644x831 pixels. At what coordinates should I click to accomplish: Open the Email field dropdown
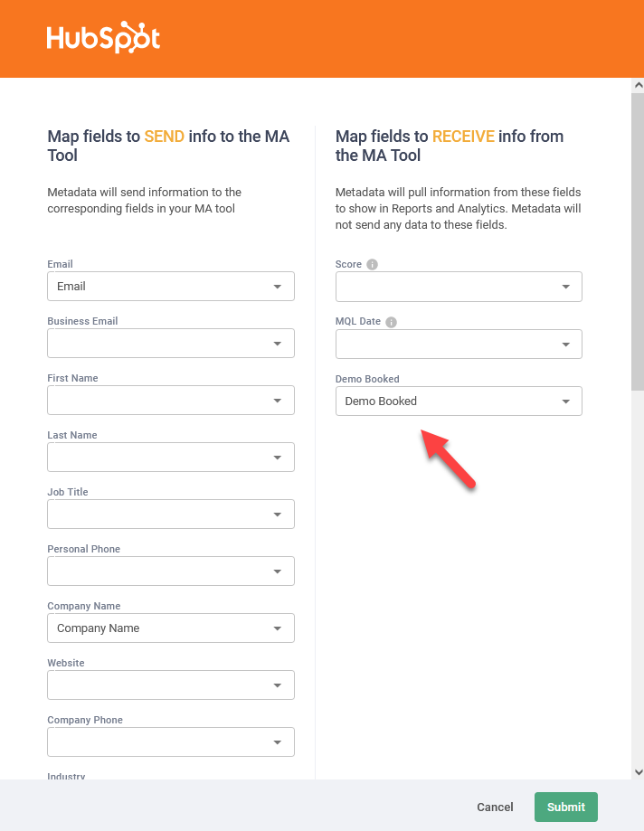pyautogui.click(x=171, y=287)
